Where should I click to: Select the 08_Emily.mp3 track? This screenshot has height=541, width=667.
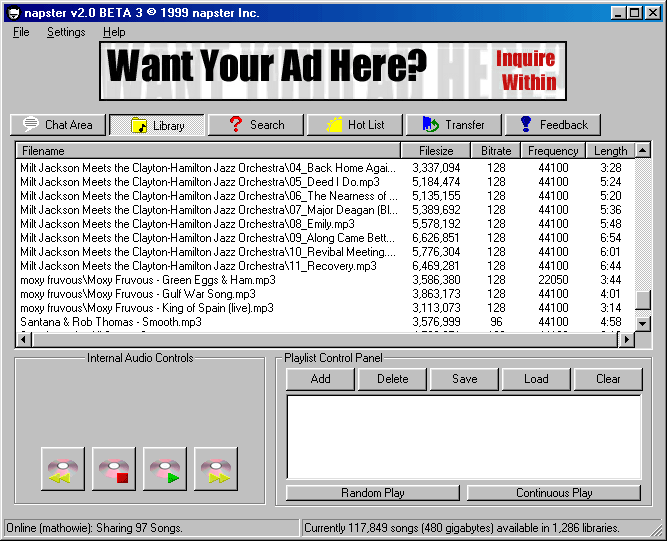click(x=325, y=224)
